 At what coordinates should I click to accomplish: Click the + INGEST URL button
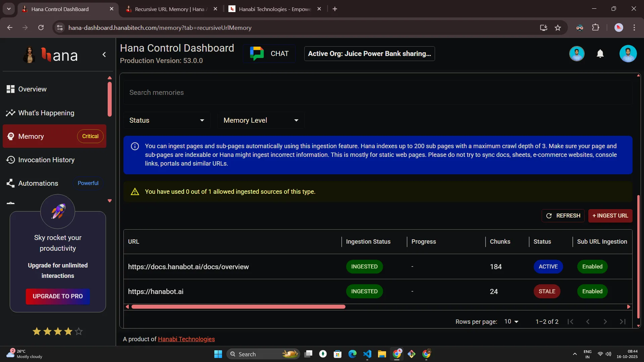click(610, 216)
